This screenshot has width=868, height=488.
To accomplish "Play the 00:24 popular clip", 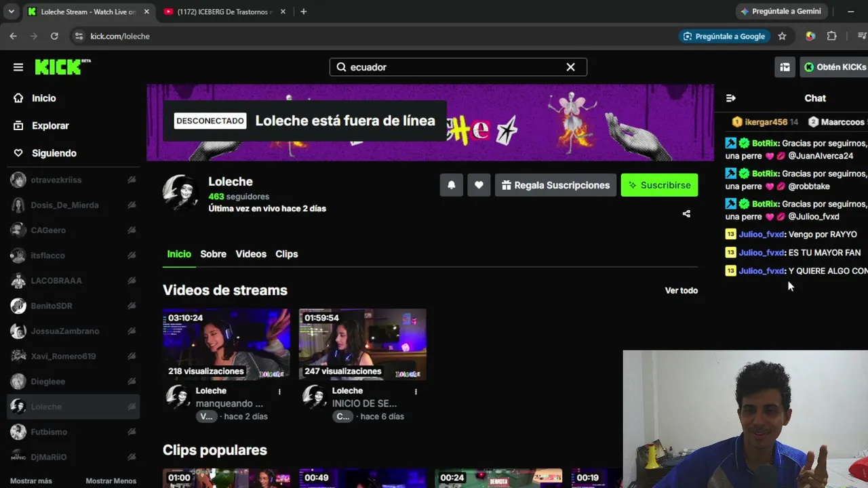I will point(498,479).
